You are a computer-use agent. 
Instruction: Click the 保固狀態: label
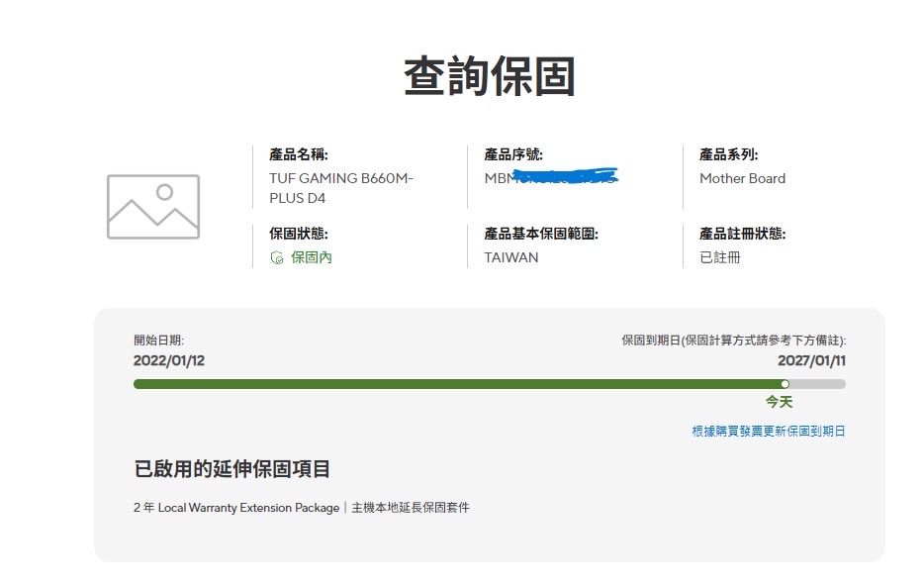(299, 234)
